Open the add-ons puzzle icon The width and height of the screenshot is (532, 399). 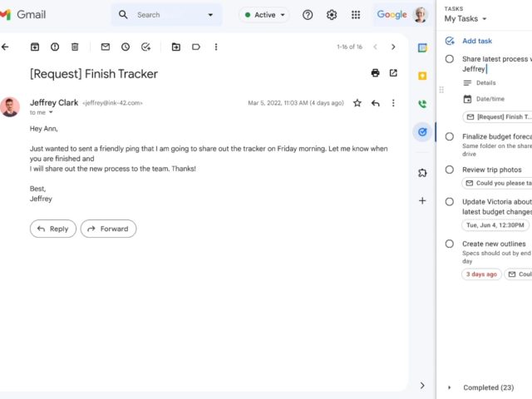coord(422,173)
